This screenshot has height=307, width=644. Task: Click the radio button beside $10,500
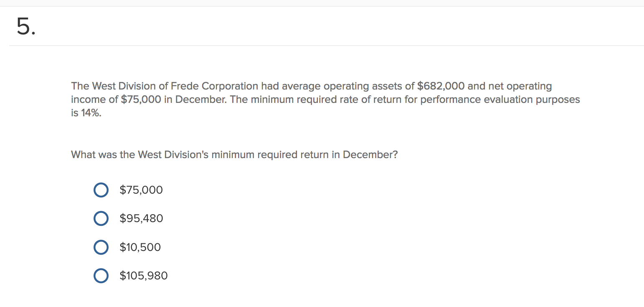pos(101,247)
